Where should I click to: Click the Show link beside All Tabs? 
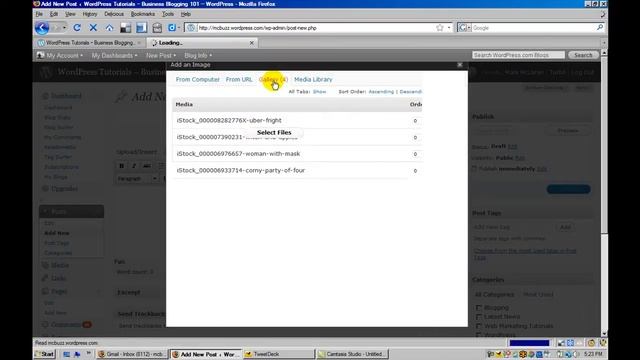[319, 92]
